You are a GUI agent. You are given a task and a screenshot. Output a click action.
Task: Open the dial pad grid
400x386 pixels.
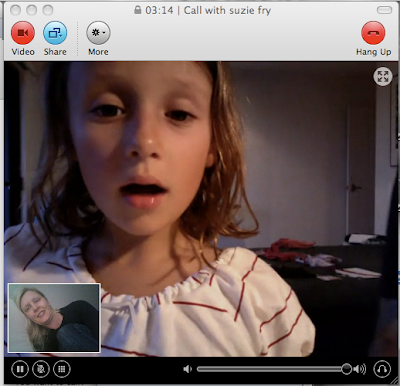[x=62, y=369]
